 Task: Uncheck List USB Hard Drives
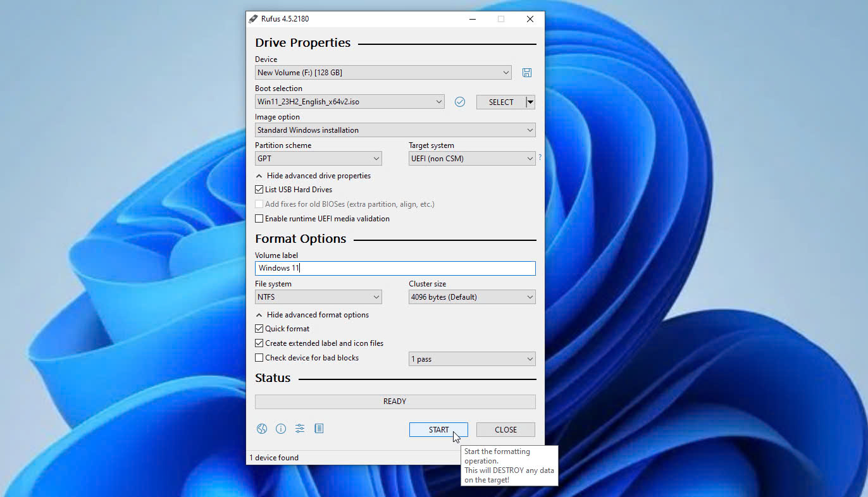click(259, 190)
